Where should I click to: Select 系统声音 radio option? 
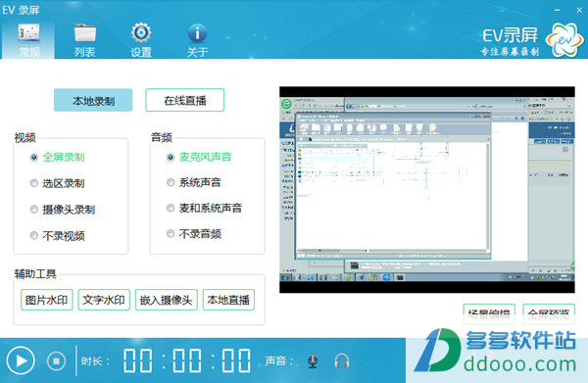(171, 182)
